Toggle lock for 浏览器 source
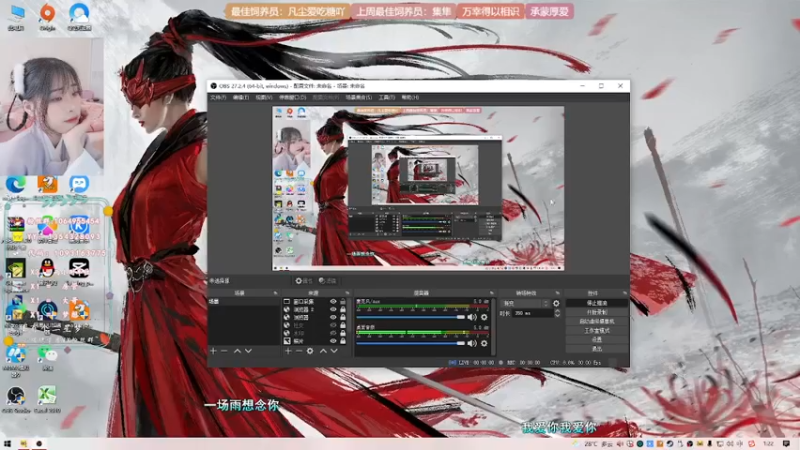This screenshot has height=450, width=800. [x=343, y=317]
